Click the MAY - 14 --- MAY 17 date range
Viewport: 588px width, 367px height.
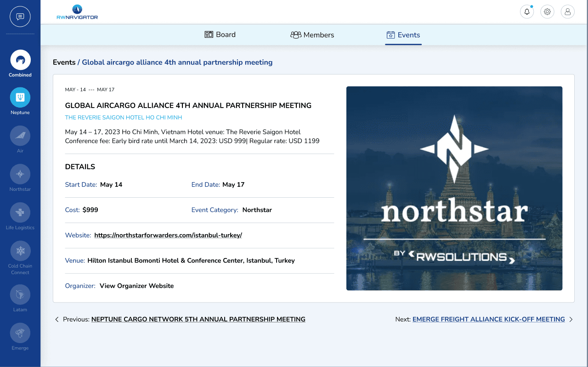coord(90,90)
